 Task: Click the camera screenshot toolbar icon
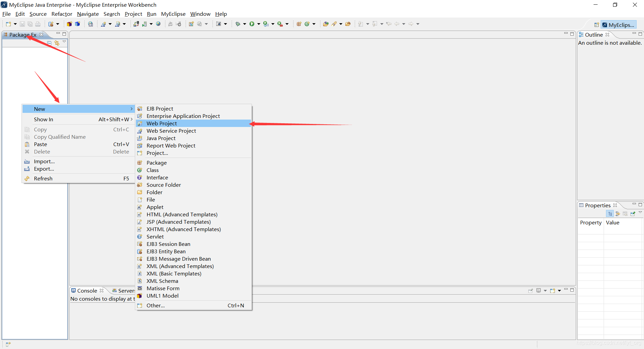point(219,24)
